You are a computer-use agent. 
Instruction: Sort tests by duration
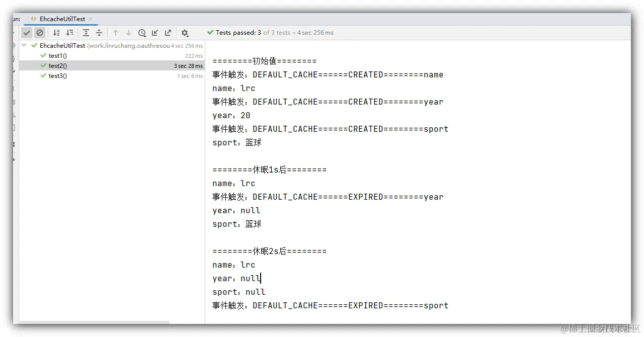[69, 33]
